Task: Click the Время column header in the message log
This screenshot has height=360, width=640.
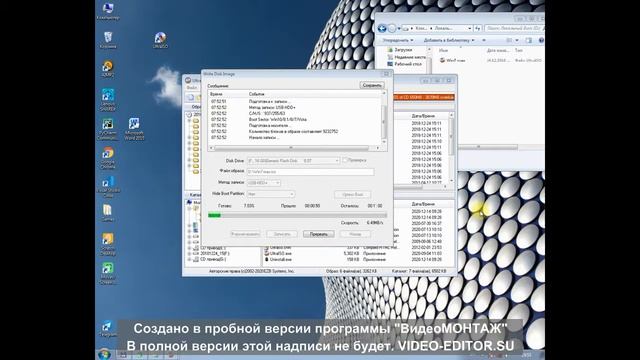Action: click(216, 94)
